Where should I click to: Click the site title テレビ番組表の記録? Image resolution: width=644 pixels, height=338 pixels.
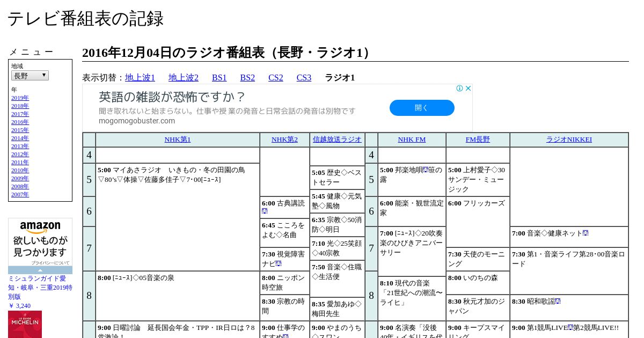(85, 19)
